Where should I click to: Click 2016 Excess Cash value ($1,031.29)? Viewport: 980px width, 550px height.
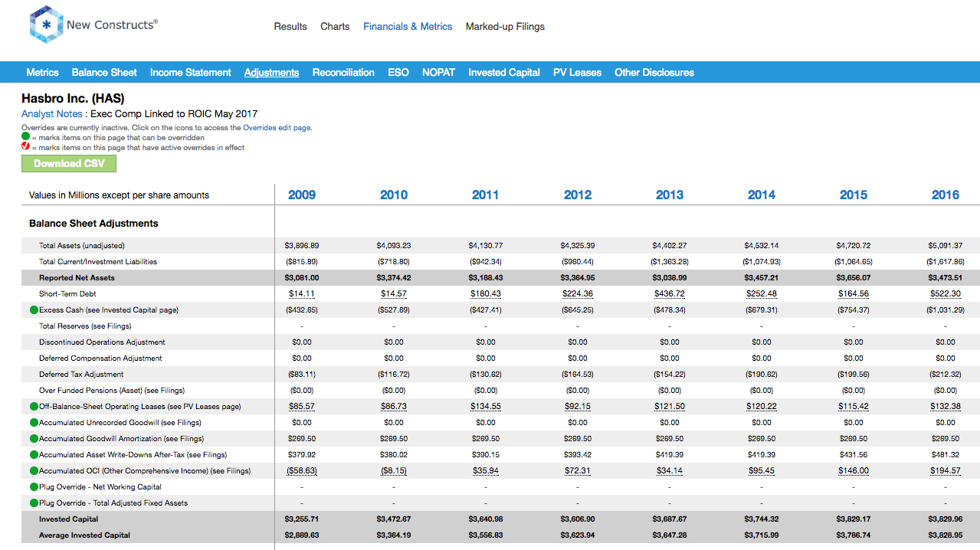coord(946,310)
